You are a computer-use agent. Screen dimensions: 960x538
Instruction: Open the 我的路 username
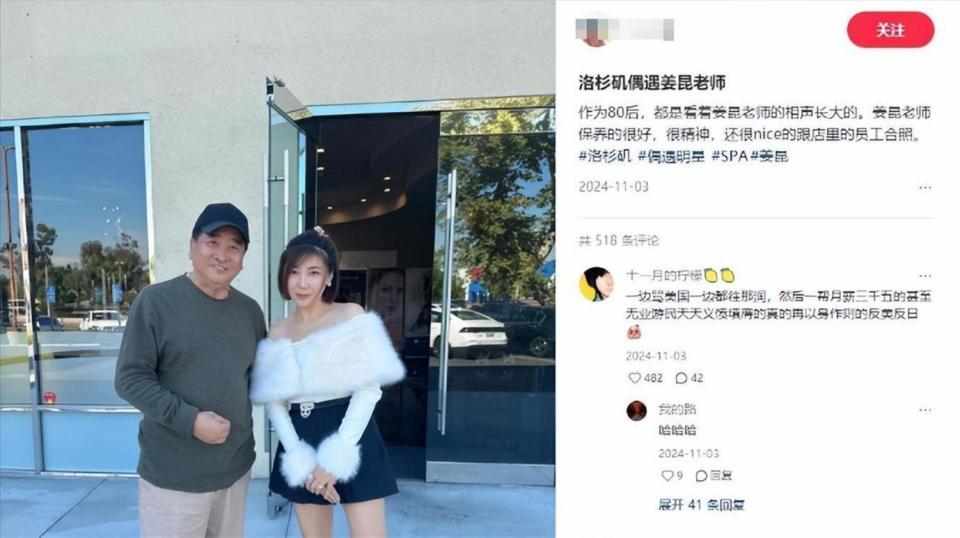point(677,409)
